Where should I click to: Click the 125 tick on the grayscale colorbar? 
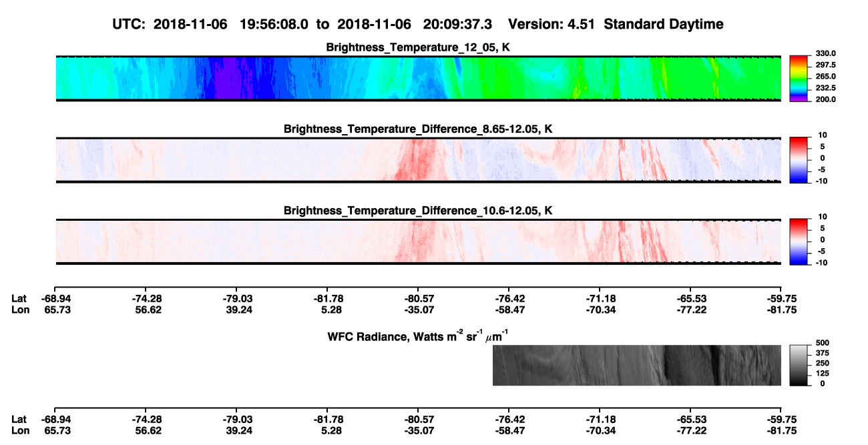(823, 373)
